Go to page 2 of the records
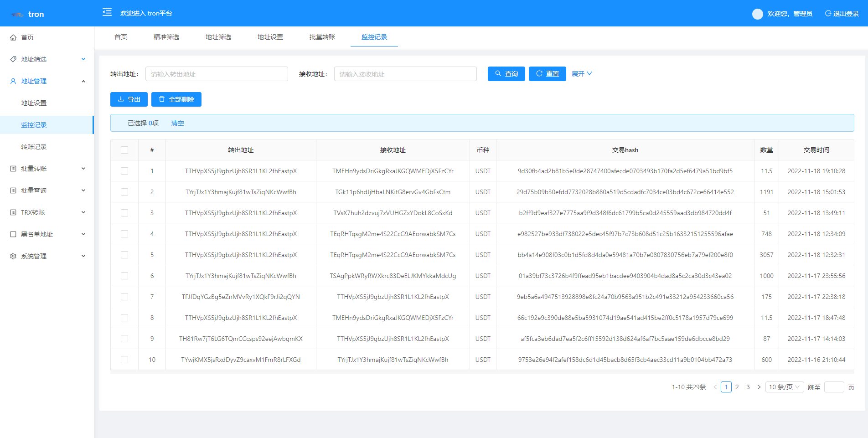The image size is (868, 438). tap(737, 387)
